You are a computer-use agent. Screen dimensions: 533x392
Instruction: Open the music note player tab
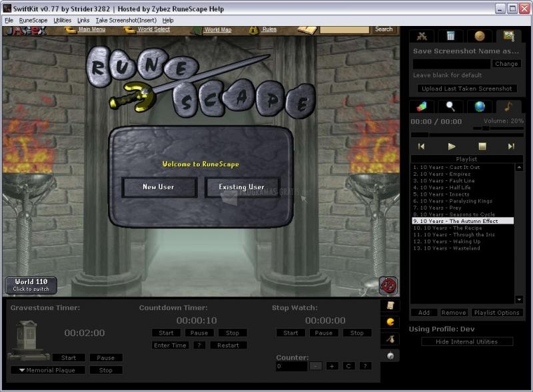(x=508, y=106)
